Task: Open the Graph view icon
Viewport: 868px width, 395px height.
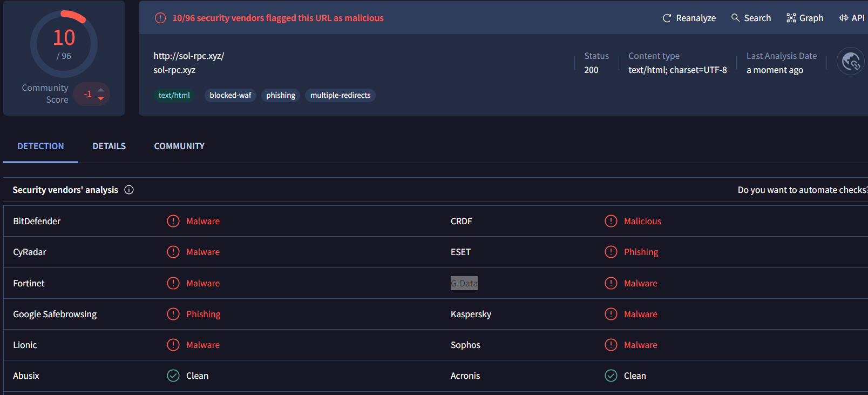Action: 791,18
